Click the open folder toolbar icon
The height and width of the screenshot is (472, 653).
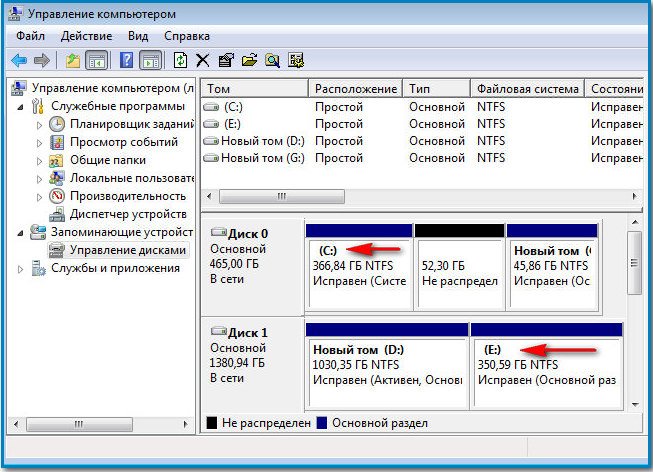pos(249,60)
